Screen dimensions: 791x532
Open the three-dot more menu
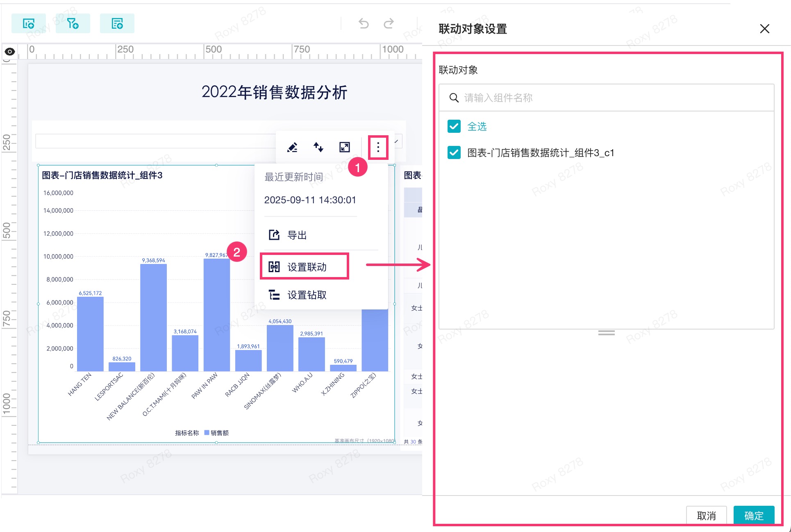(378, 147)
